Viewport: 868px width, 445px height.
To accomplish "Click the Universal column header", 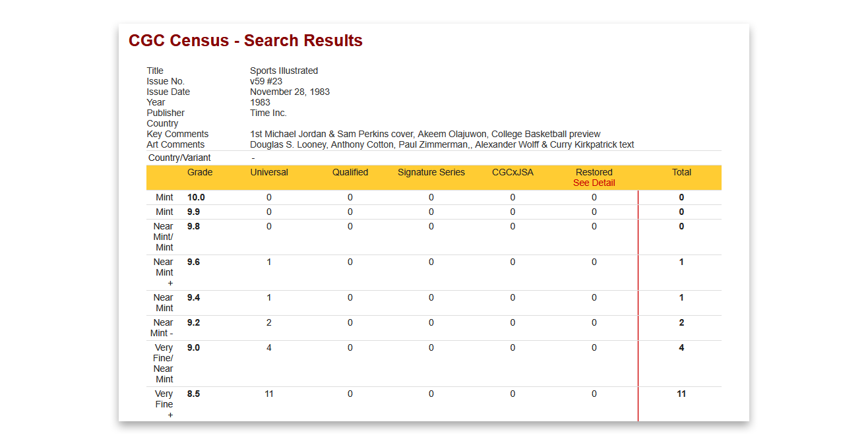I will point(269,172).
